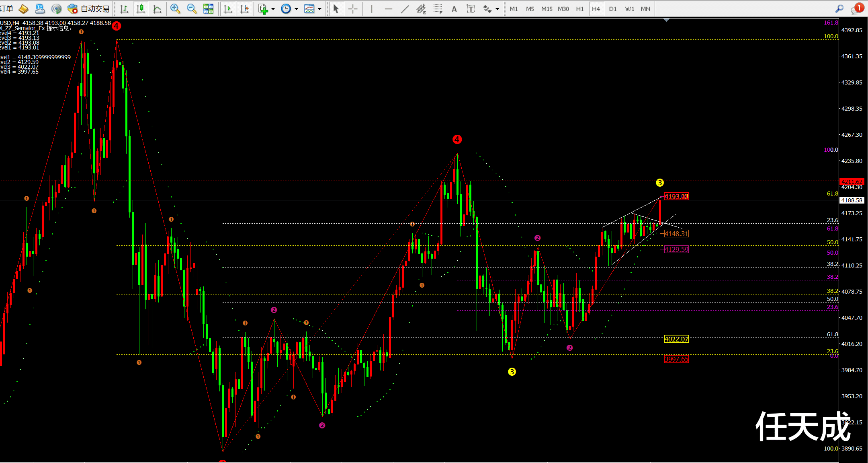This screenshot has width=868, height=463.
Task: Select the trendline drawing tool
Action: (405, 9)
